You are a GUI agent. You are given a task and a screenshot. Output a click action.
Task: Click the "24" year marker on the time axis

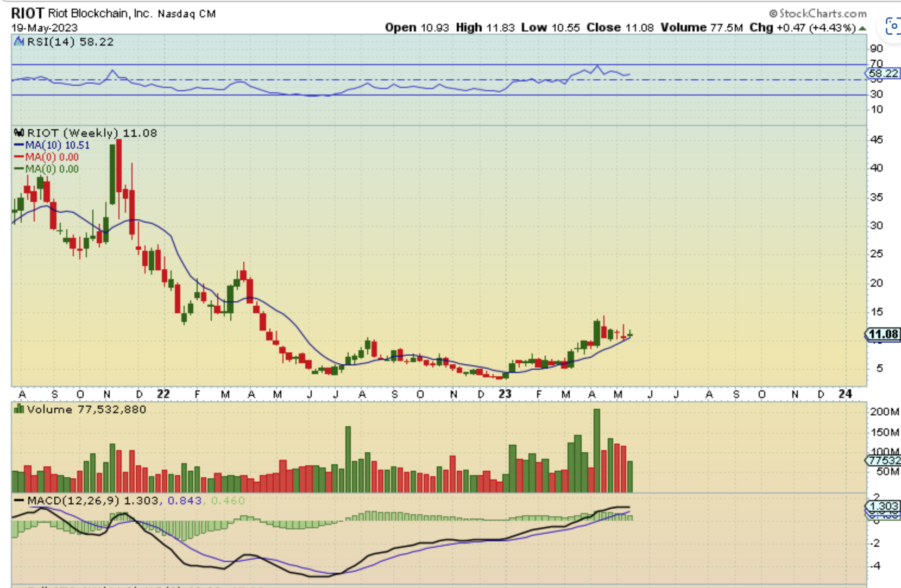[x=846, y=394]
